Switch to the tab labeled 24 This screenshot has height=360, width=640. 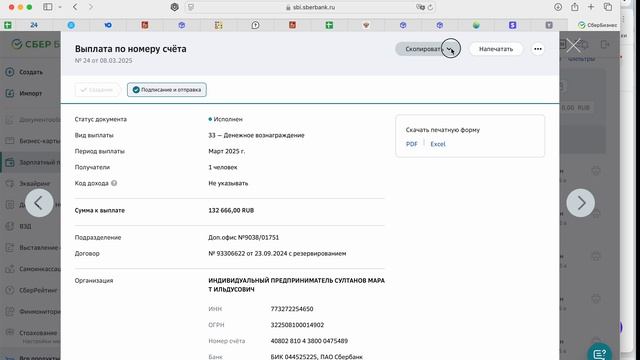coord(34,25)
